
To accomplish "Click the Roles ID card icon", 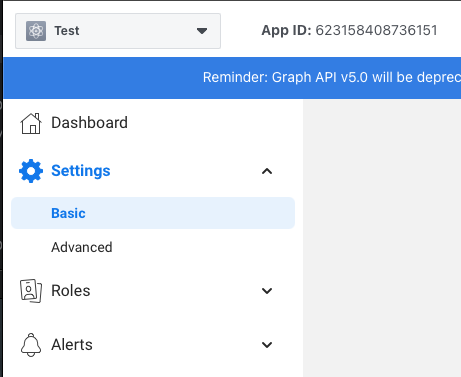I will tap(31, 291).
